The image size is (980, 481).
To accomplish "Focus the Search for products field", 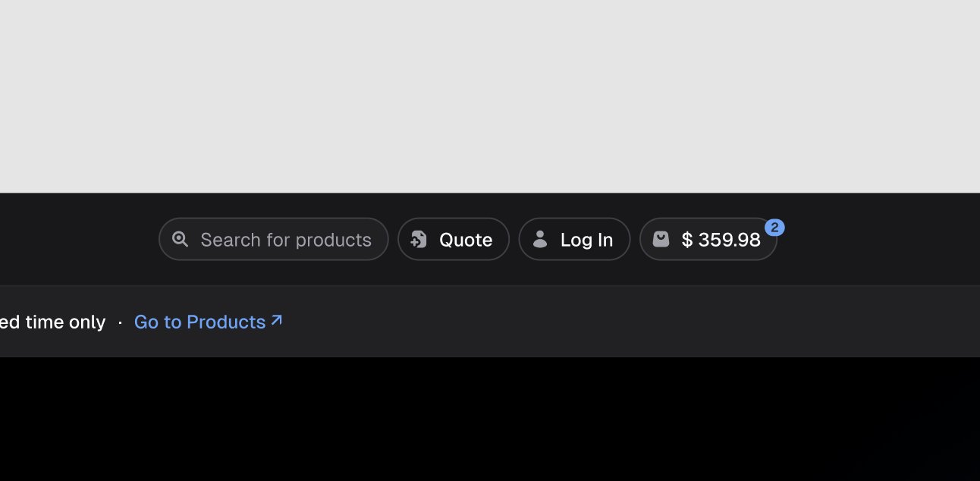I will tap(274, 239).
